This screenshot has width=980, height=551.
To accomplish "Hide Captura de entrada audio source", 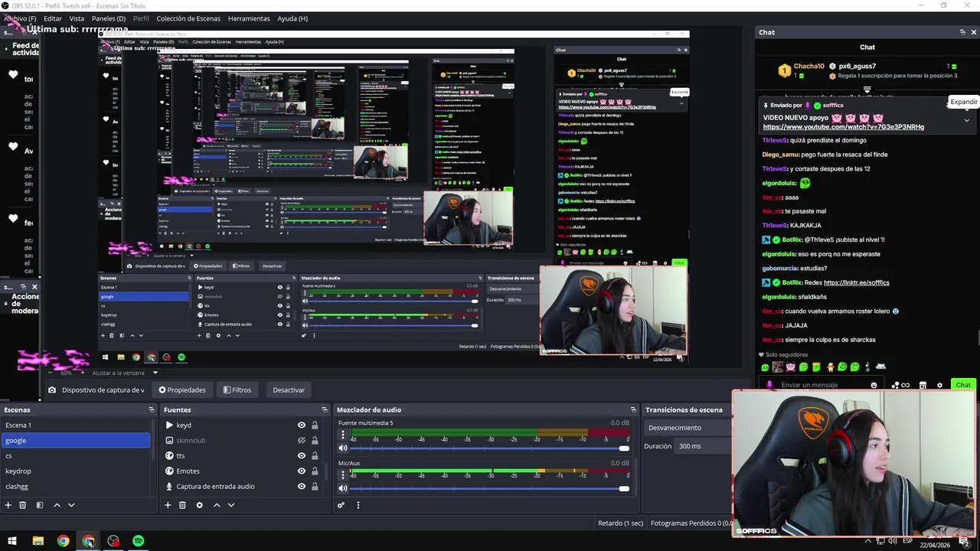I will click(x=301, y=487).
